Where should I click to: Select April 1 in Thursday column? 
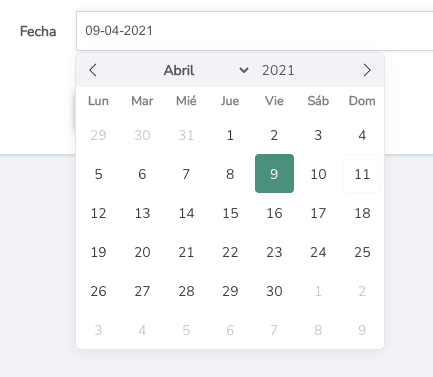click(230, 135)
